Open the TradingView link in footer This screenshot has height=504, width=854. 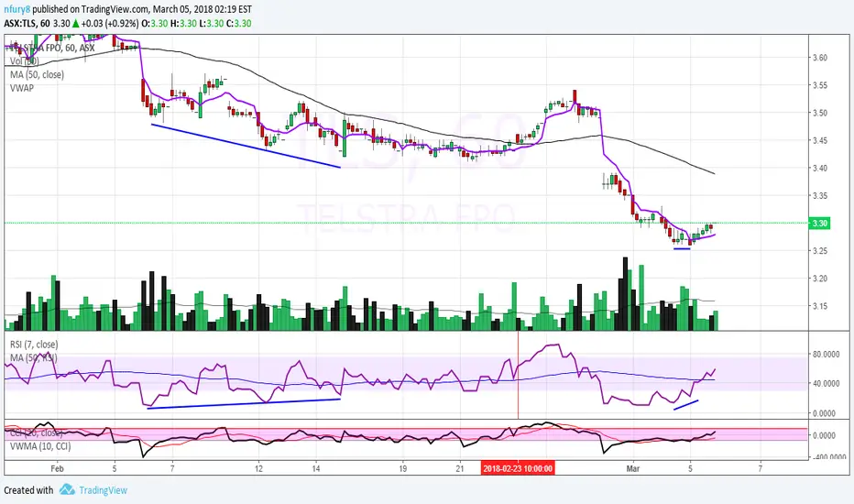[x=103, y=490]
